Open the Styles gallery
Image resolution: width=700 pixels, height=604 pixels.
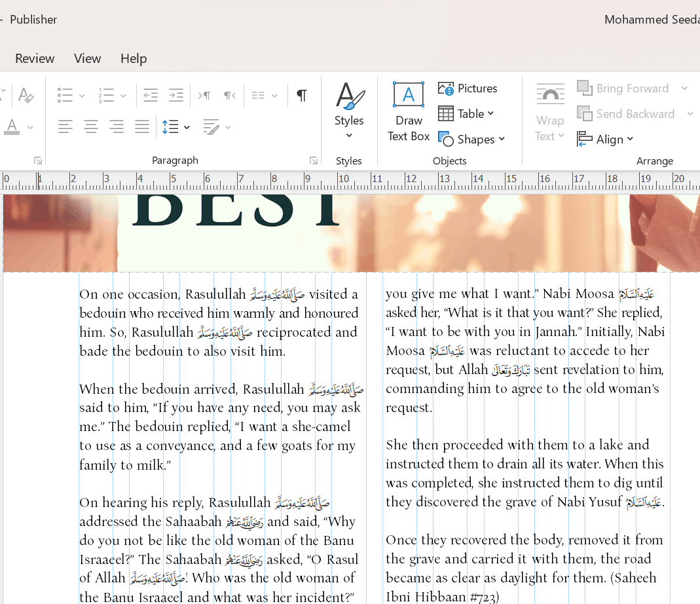(x=349, y=110)
